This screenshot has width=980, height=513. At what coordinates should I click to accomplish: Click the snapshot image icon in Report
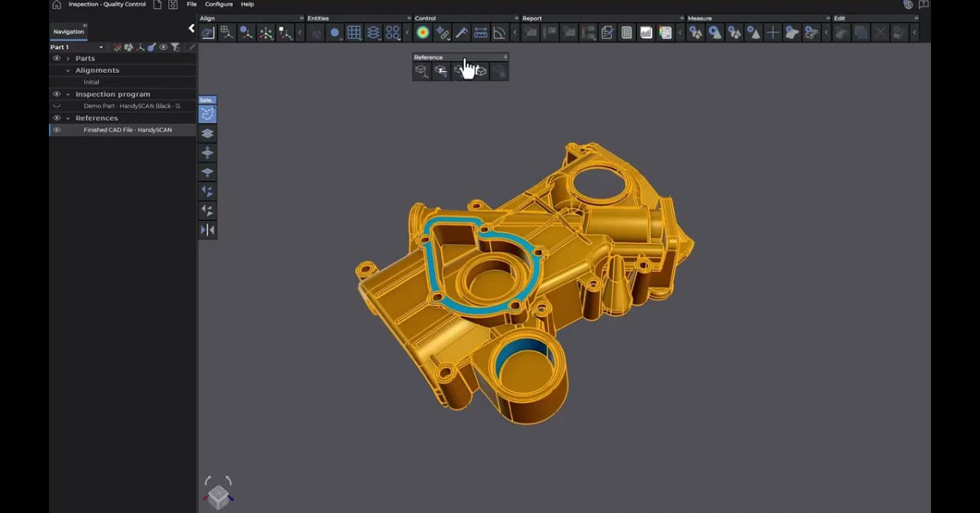tap(646, 33)
